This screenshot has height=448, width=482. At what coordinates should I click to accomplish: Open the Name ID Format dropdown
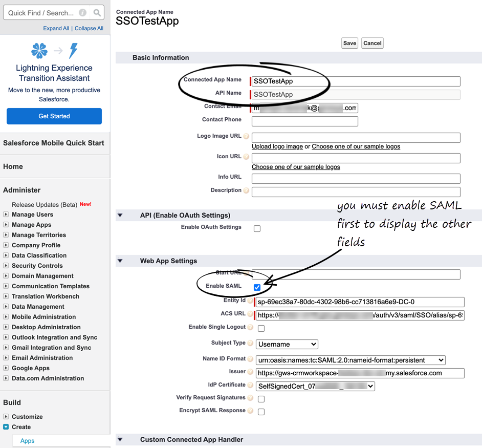[x=349, y=359]
